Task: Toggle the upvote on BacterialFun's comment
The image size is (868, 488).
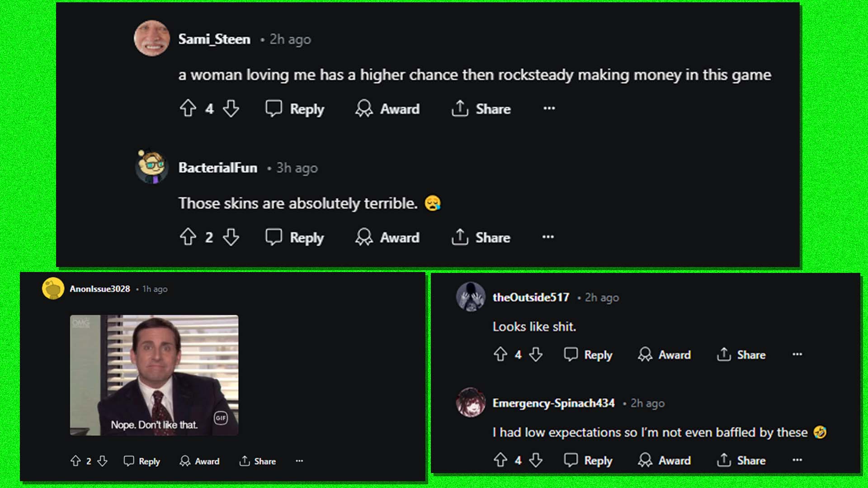Action: tap(188, 237)
